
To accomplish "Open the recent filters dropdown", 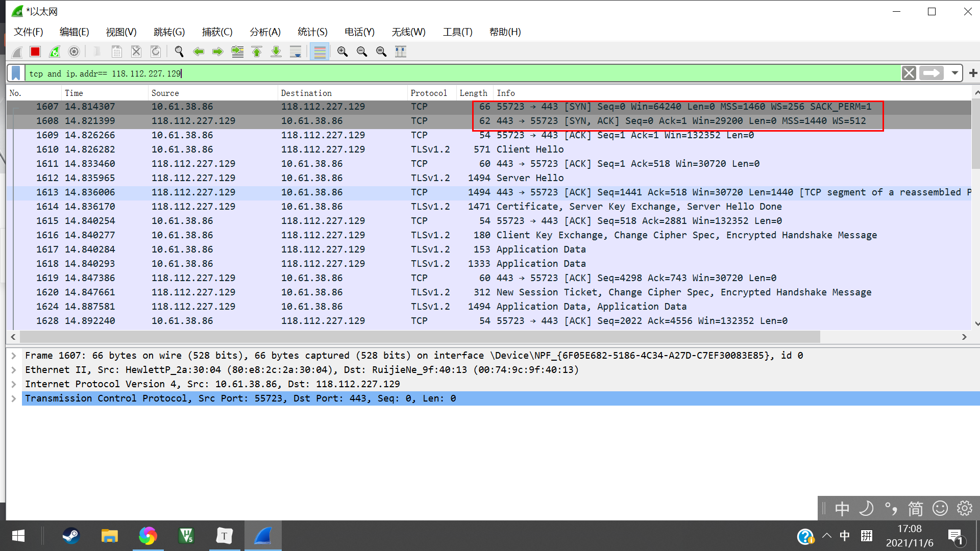I will pyautogui.click(x=954, y=73).
